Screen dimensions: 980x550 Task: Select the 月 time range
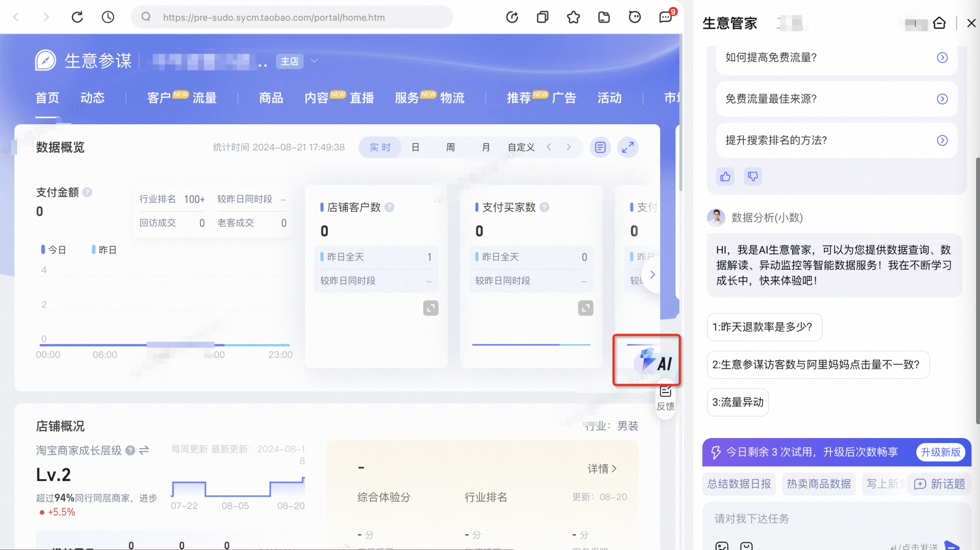485,147
